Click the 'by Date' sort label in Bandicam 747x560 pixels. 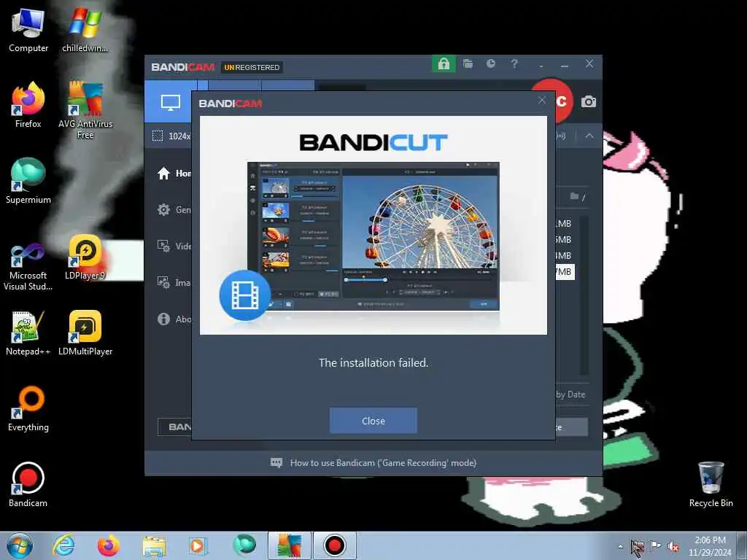(570, 394)
